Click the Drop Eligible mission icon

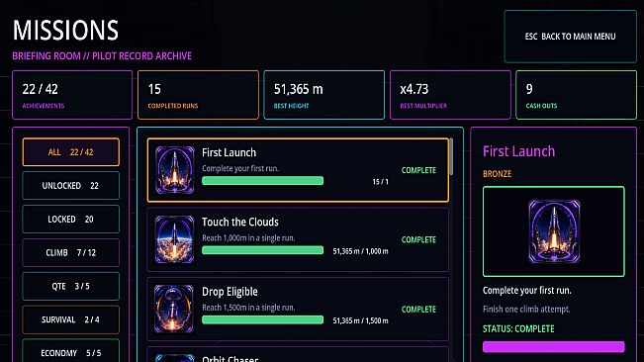click(x=174, y=309)
